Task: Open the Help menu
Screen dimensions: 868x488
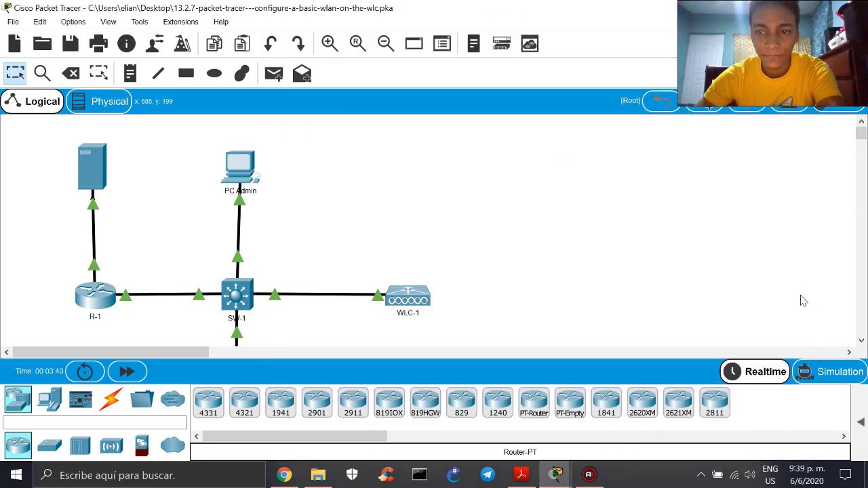Action: (x=221, y=22)
